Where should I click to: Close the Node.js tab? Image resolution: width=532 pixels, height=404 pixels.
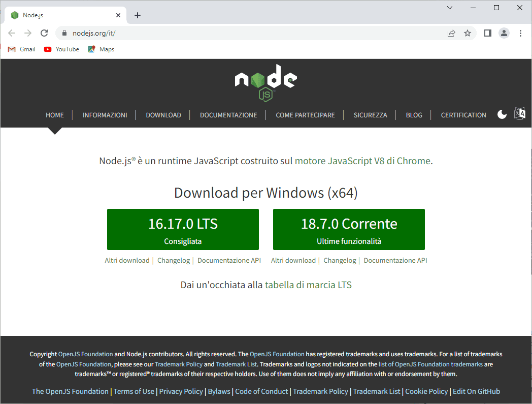pyautogui.click(x=118, y=15)
